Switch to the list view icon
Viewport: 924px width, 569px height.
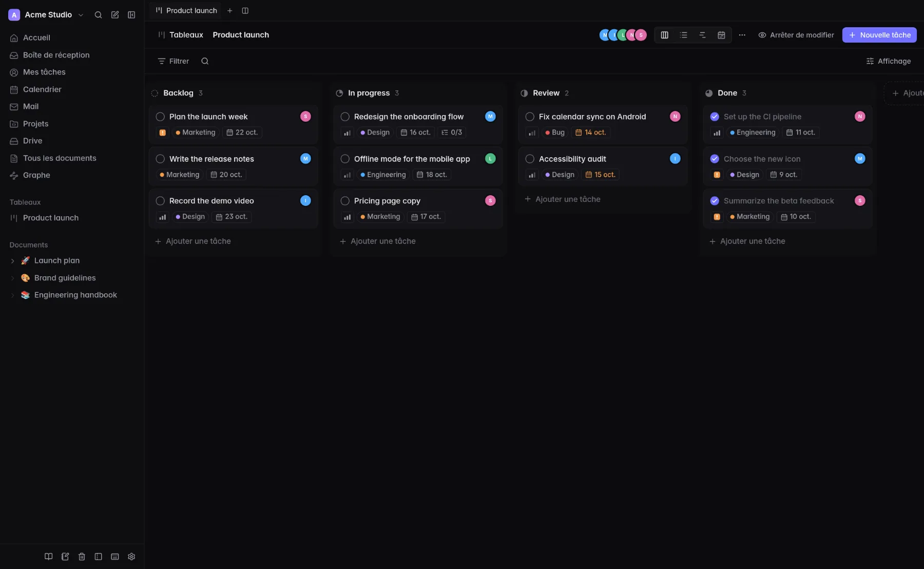point(683,35)
